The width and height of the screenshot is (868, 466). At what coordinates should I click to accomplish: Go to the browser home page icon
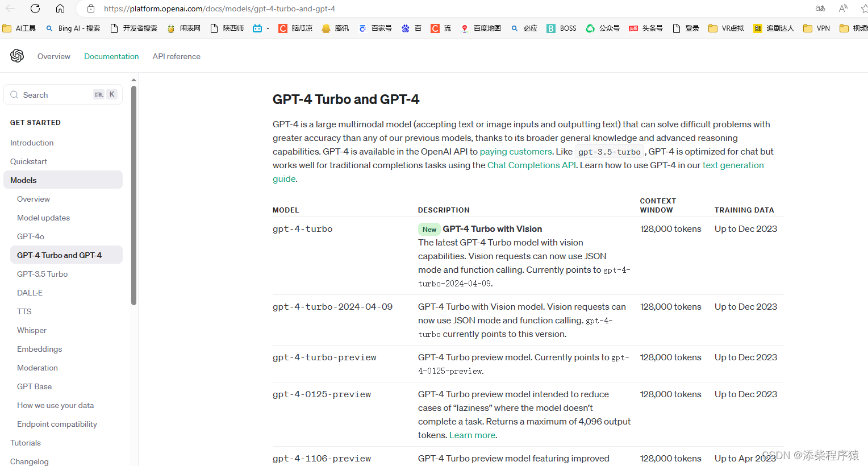[x=60, y=9]
